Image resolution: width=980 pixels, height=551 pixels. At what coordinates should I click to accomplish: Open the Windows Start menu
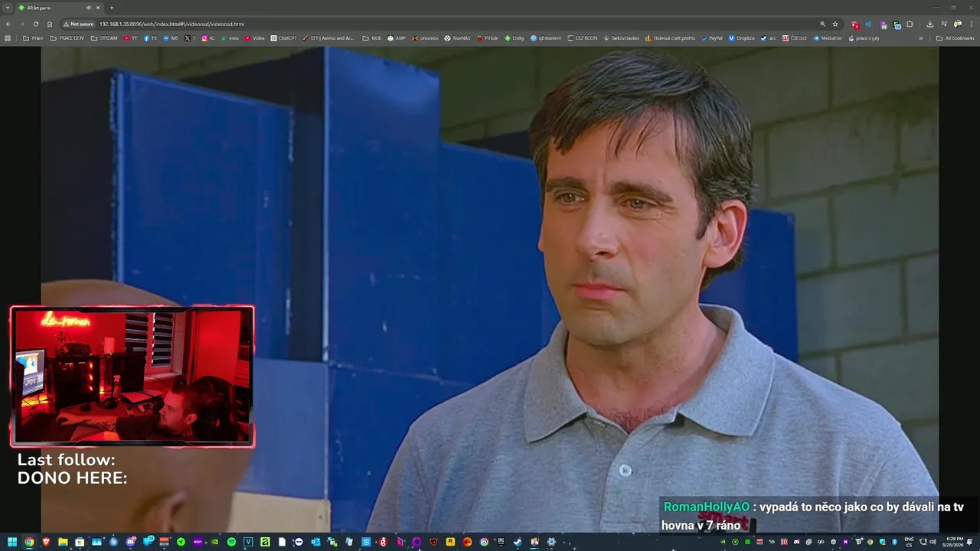click(x=12, y=542)
